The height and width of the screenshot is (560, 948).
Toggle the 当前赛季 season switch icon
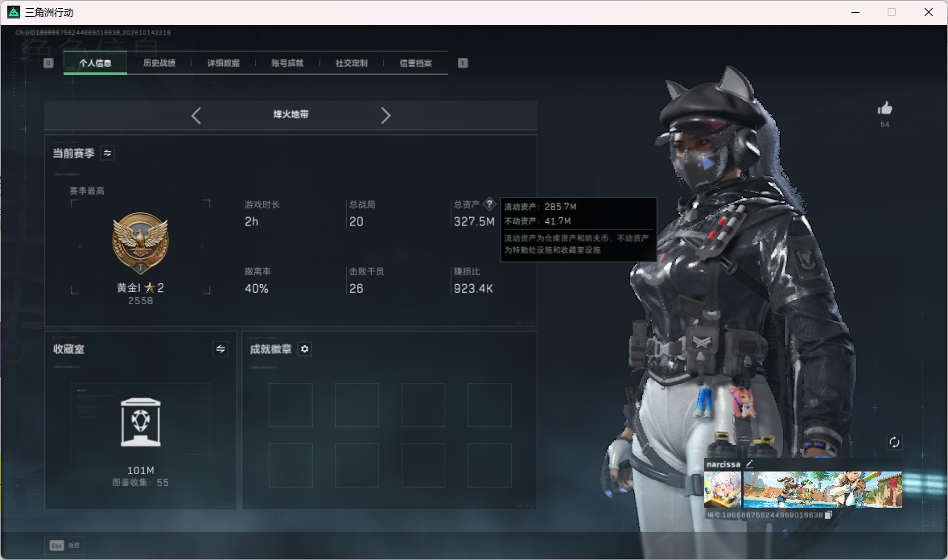[x=108, y=153]
